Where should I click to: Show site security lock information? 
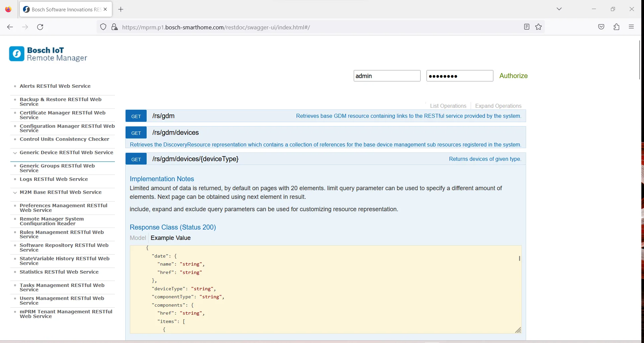coord(115,27)
